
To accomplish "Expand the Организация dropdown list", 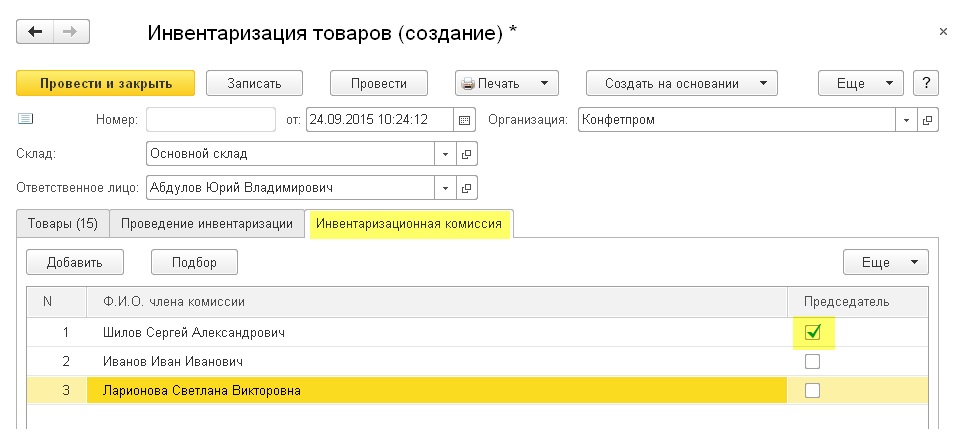I will pyautogui.click(x=906, y=120).
